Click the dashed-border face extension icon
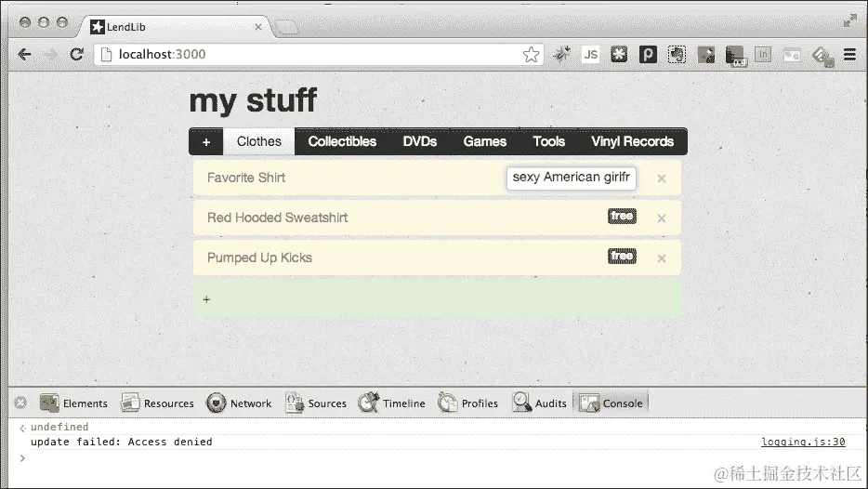This screenshot has height=489, width=868. pos(677,54)
